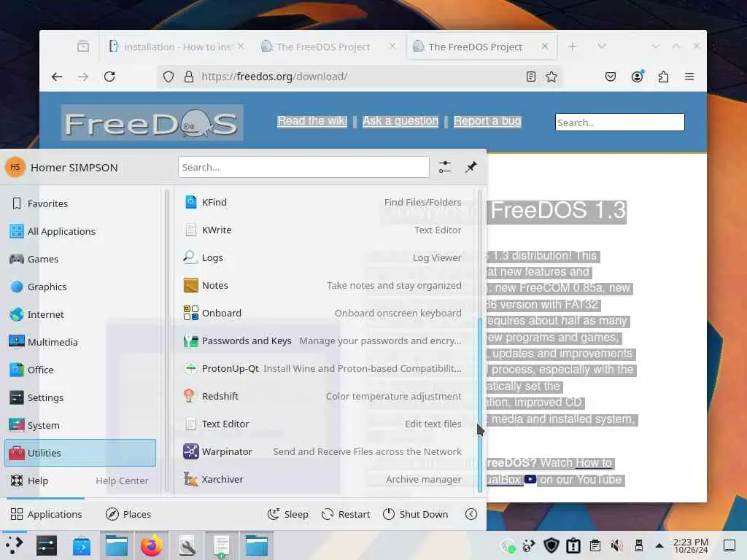Image resolution: width=747 pixels, height=560 pixels.
Task: Open the Logs viewer
Action: click(x=322, y=257)
